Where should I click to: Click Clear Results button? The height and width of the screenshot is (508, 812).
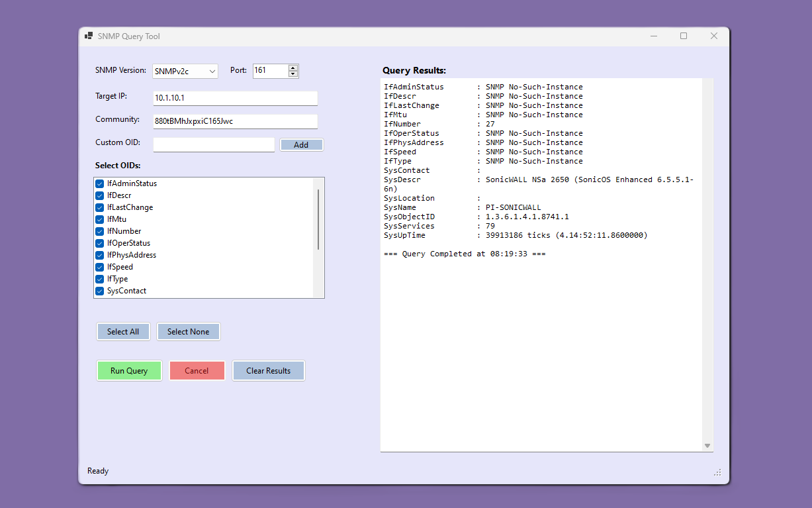[269, 371]
